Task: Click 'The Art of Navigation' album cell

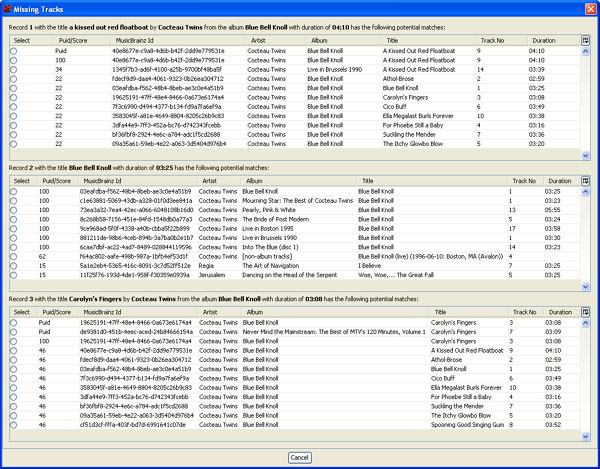Action: 271,266
